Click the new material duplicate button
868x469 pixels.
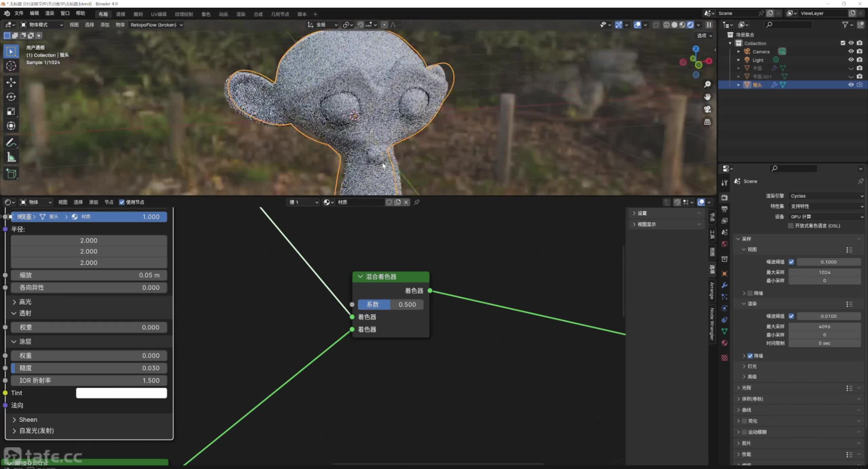pyautogui.click(x=397, y=202)
